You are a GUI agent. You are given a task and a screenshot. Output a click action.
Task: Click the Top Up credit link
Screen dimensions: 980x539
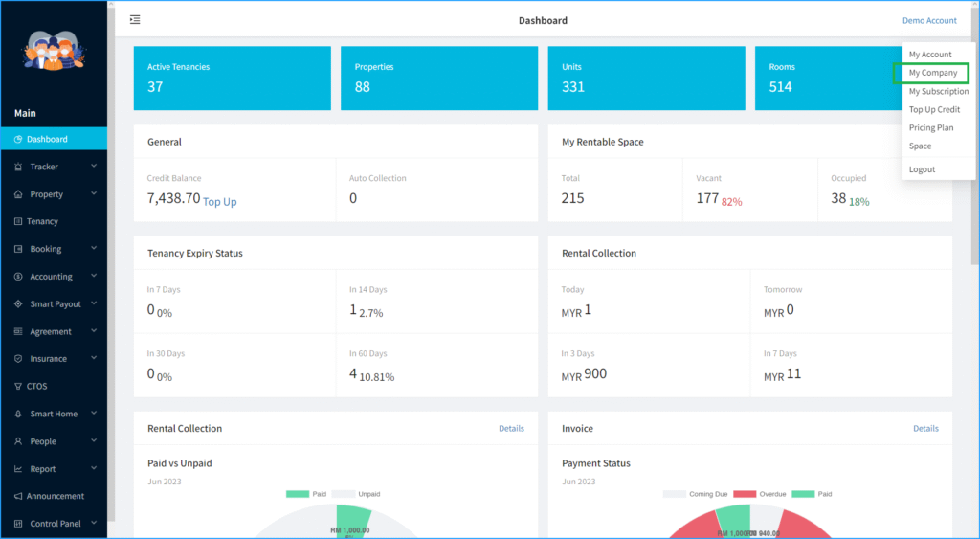(x=219, y=202)
